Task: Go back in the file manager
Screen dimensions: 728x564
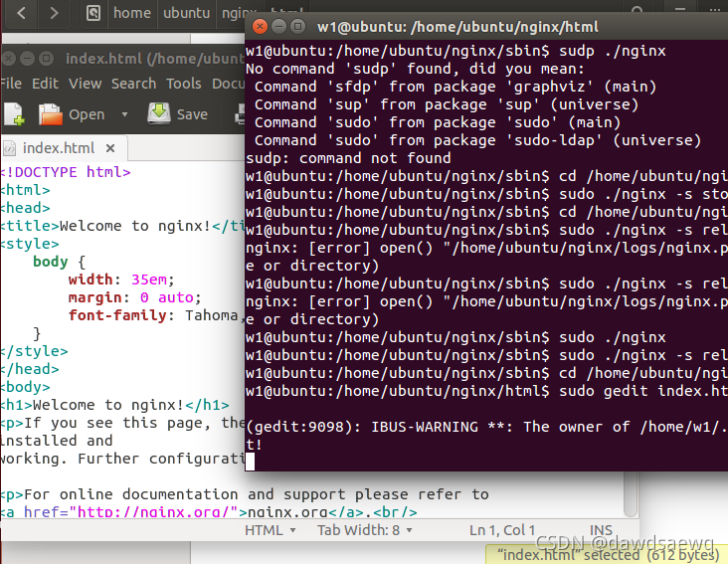Action: point(21,13)
